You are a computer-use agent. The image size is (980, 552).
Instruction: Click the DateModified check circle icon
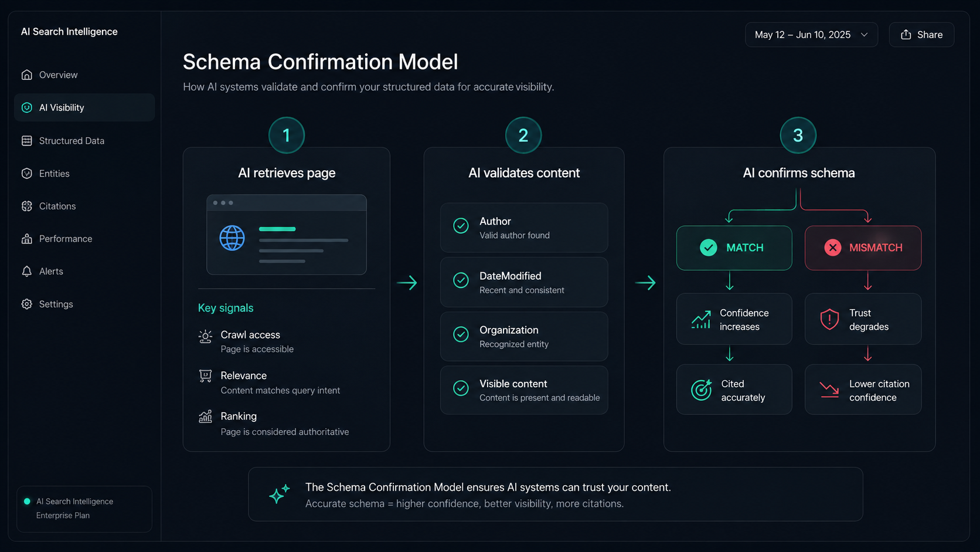click(461, 280)
